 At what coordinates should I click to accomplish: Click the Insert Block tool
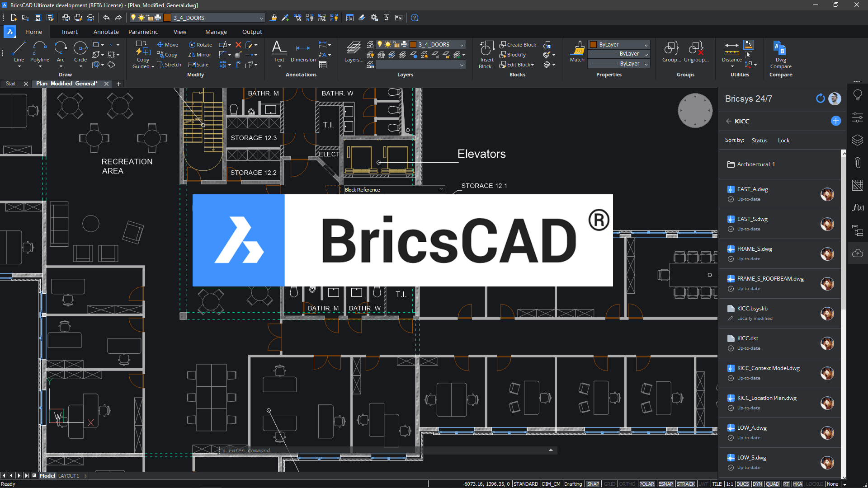486,52
